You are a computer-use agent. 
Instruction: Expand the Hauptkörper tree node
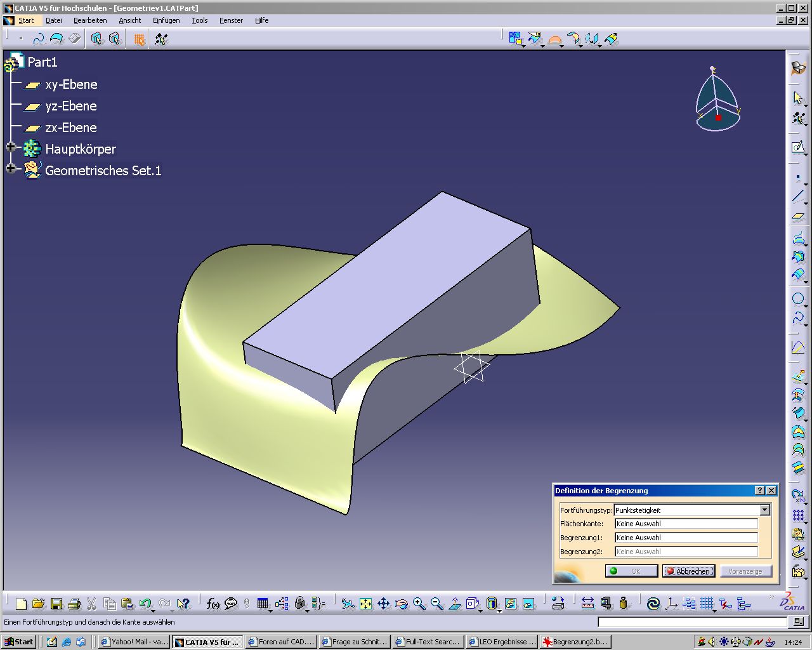(10, 147)
